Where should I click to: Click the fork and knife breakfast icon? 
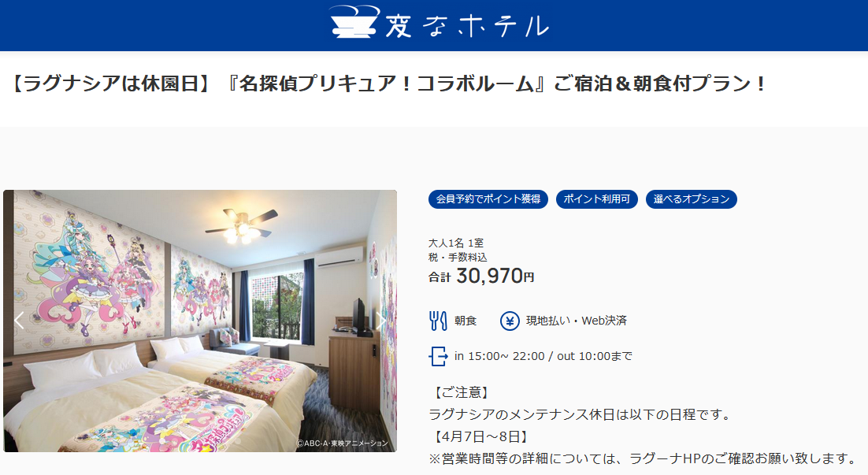click(x=438, y=321)
